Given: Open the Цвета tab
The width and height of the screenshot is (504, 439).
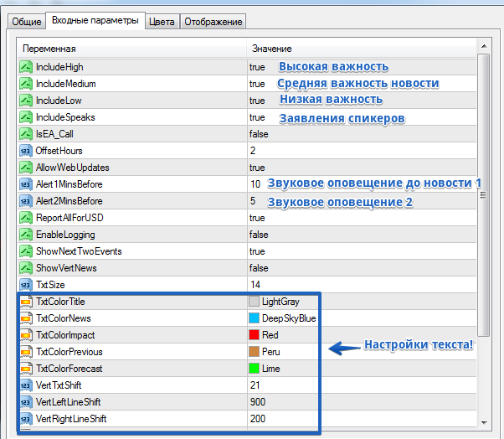Looking at the screenshot, I should [x=161, y=22].
